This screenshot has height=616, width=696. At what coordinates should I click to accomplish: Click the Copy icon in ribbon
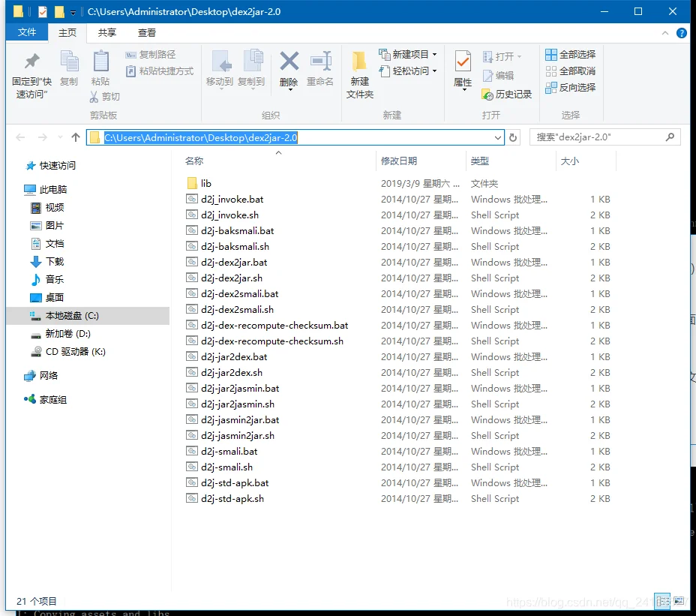pyautogui.click(x=69, y=62)
